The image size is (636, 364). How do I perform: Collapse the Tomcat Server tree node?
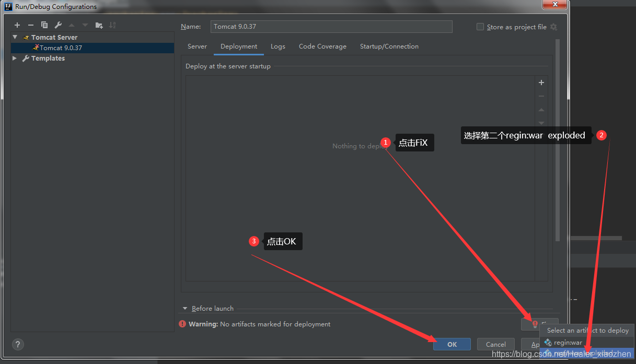15,37
